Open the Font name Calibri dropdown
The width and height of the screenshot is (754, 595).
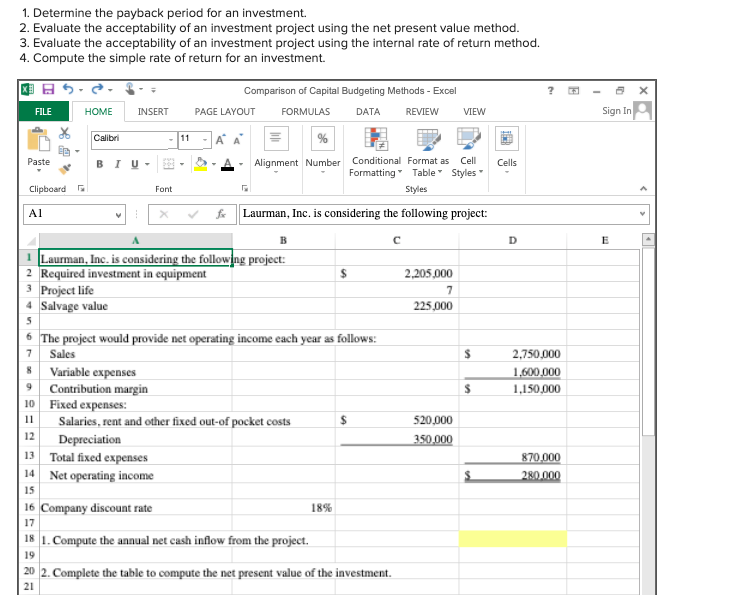171,140
